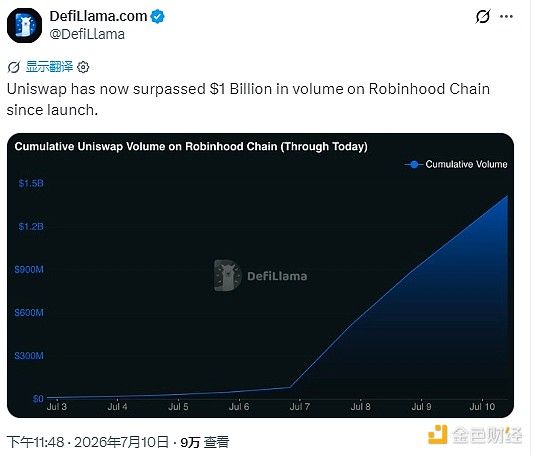Click the 9万 查看 view count
The height and width of the screenshot is (455, 533).
[205, 442]
